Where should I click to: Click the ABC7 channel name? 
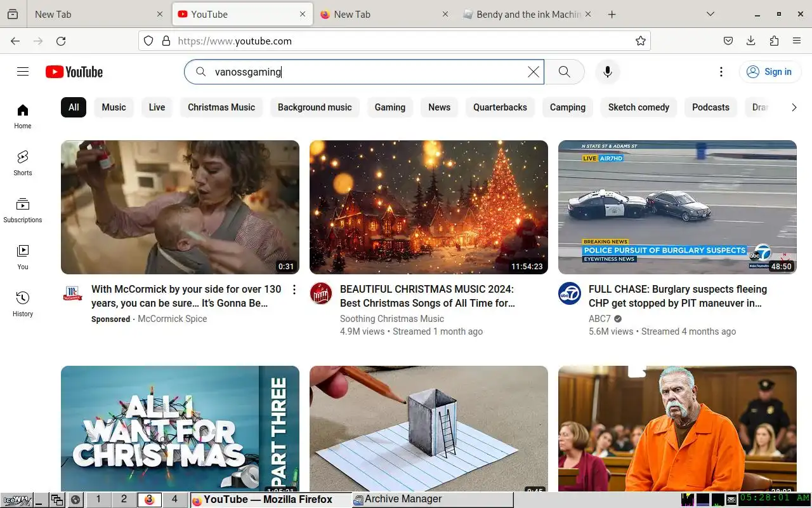point(599,319)
